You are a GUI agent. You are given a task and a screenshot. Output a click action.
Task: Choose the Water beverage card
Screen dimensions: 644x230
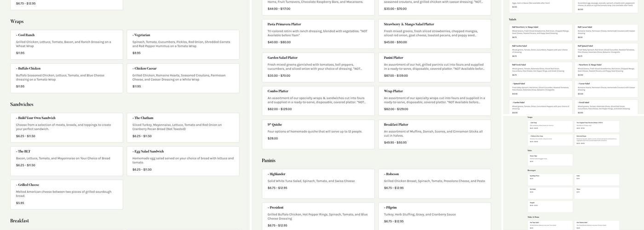point(597,193)
